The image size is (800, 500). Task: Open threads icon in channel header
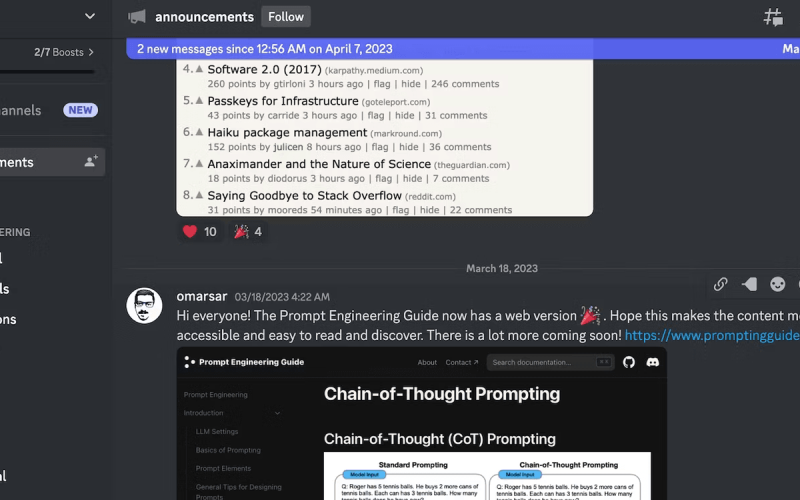pyautogui.click(x=773, y=17)
